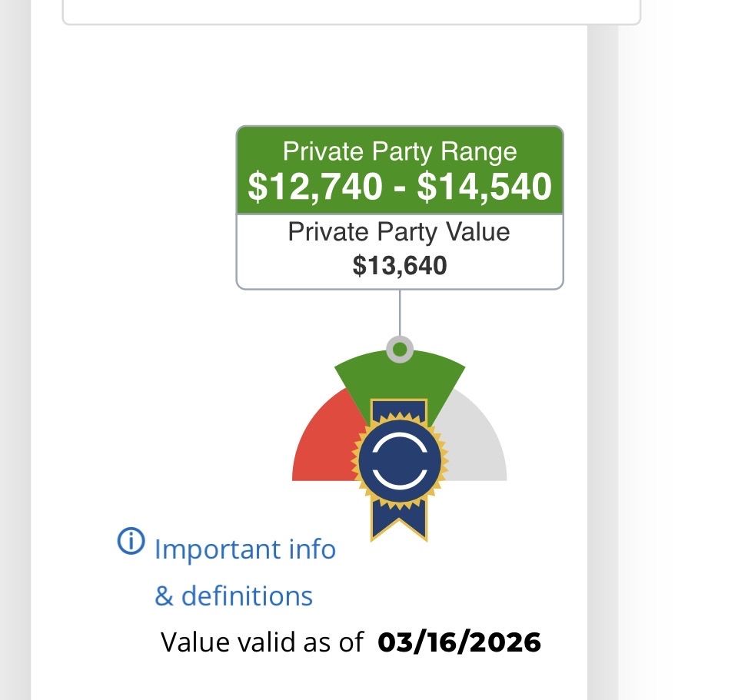Click the gold starburst edge of badge
The height and width of the screenshot is (700, 738).
point(359,461)
